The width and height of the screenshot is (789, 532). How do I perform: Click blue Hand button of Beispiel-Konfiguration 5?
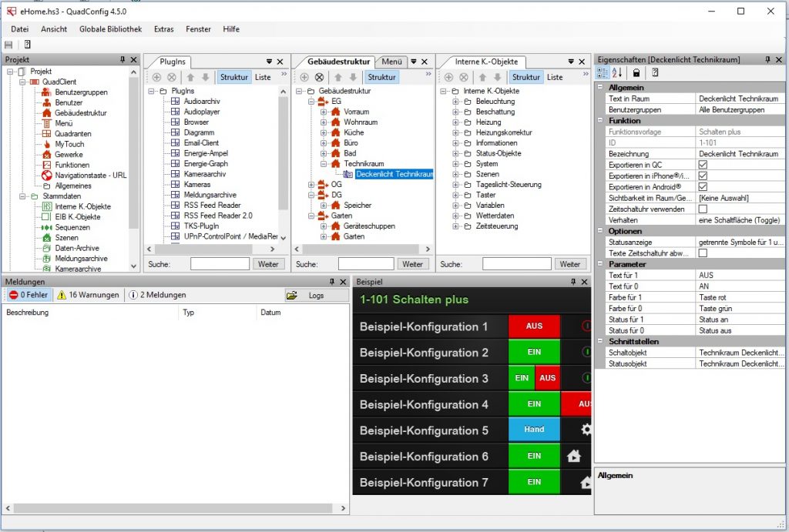click(x=534, y=430)
